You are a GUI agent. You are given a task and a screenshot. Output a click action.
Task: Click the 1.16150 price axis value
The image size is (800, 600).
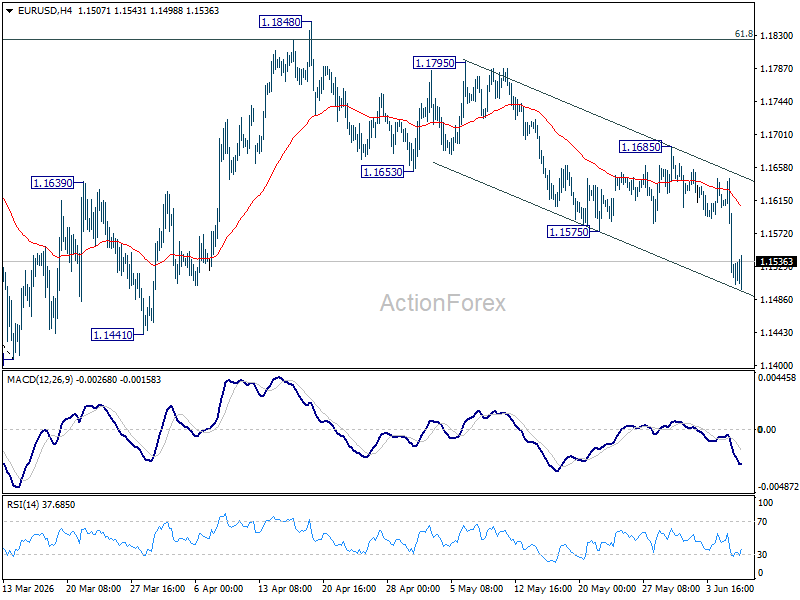pos(777,201)
